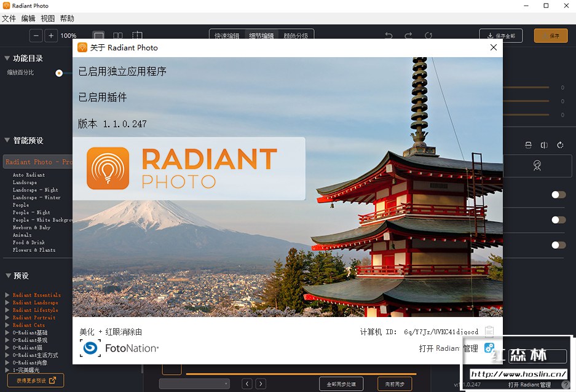
Task: Open the bottom filmstrip dropdown
Action: click(194, 384)
